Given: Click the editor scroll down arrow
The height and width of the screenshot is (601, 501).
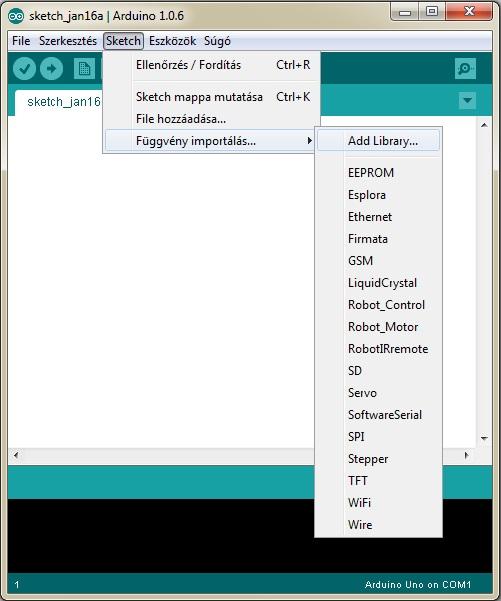Looking at the screenshot, I should click(485, 438).
